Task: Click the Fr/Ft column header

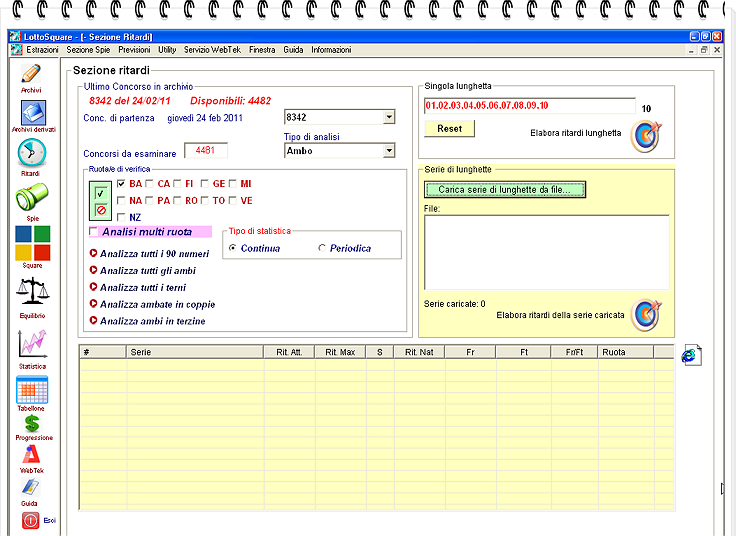Action: pos(574,352)
